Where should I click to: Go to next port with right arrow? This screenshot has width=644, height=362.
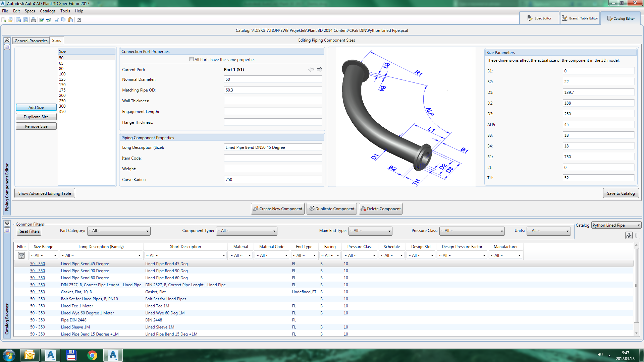pyautogui.click(x=319, y=69)
